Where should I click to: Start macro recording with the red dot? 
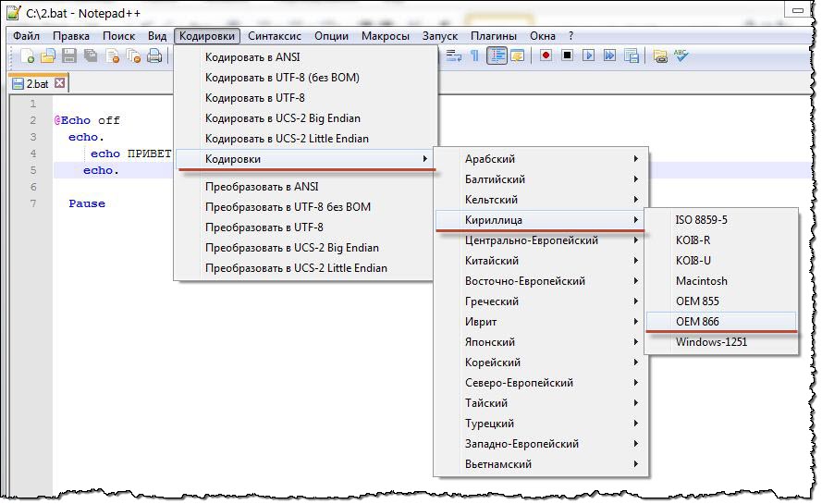(x=546, y=55)
